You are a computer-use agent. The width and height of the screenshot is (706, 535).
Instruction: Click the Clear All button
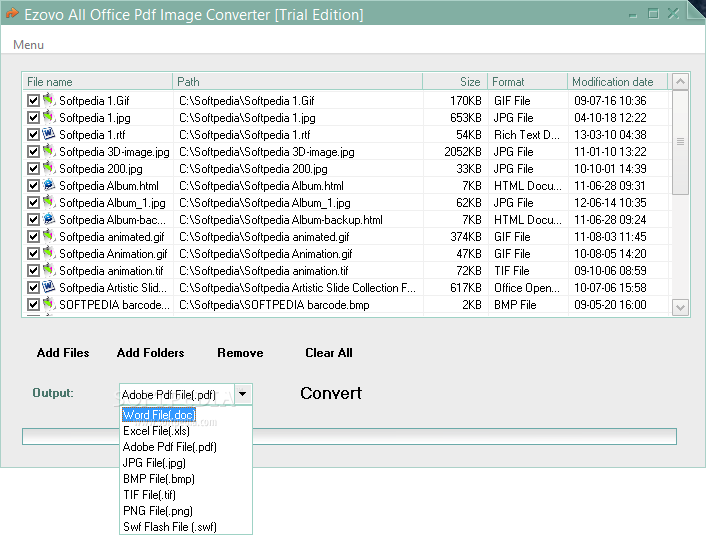click(329, 353)
